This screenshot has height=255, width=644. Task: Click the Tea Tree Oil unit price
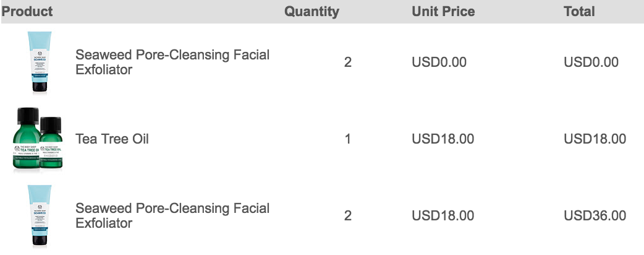coord(443,139)
